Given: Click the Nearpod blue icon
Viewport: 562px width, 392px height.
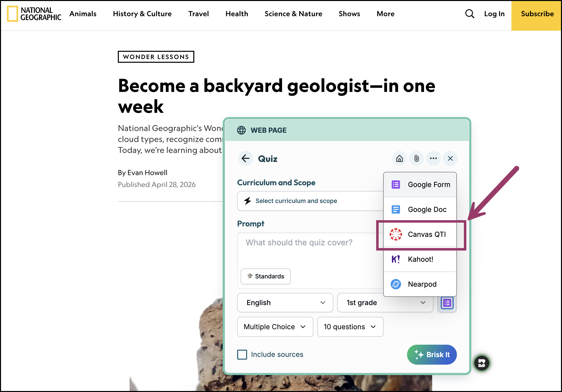Looking at the screenshot, I should click(396, 284).
